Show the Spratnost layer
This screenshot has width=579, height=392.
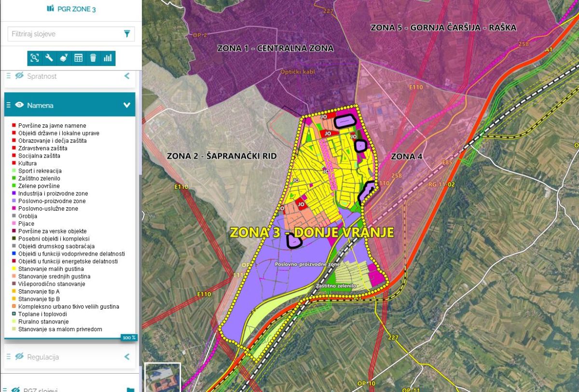(x=19, y=76)
